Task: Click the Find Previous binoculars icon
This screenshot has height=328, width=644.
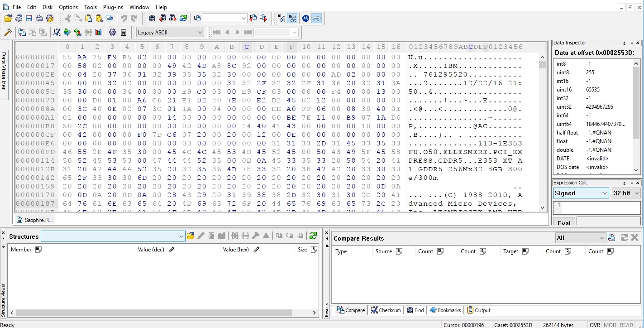Action: pos(162,18)
